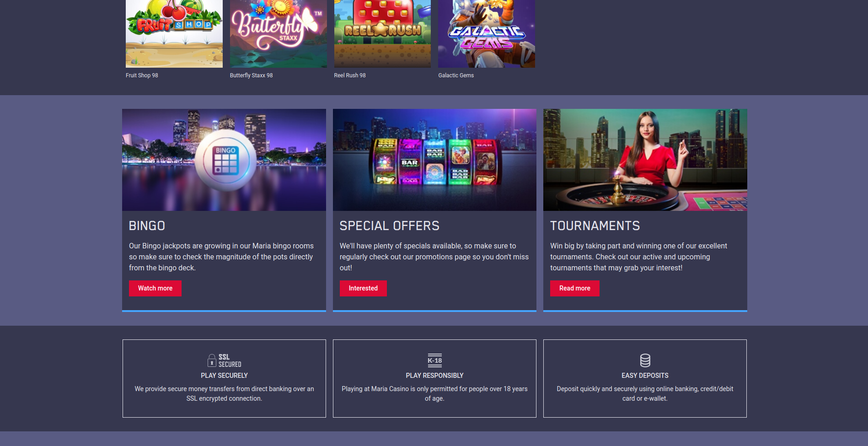The width and height of the screenshot is (868, 446).
Task: Click the Watch more button under Bingo
Action: point(155,288)
